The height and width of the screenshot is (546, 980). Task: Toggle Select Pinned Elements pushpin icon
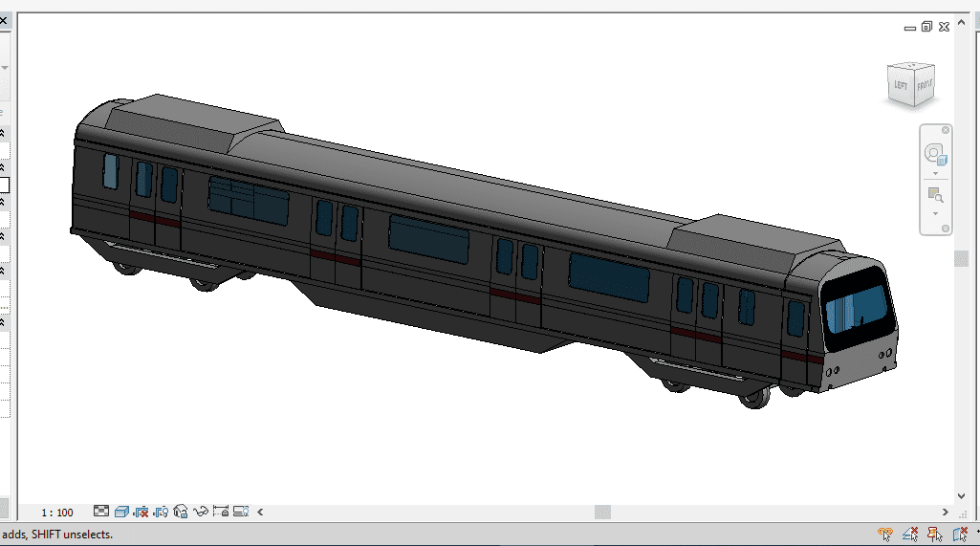934,535
